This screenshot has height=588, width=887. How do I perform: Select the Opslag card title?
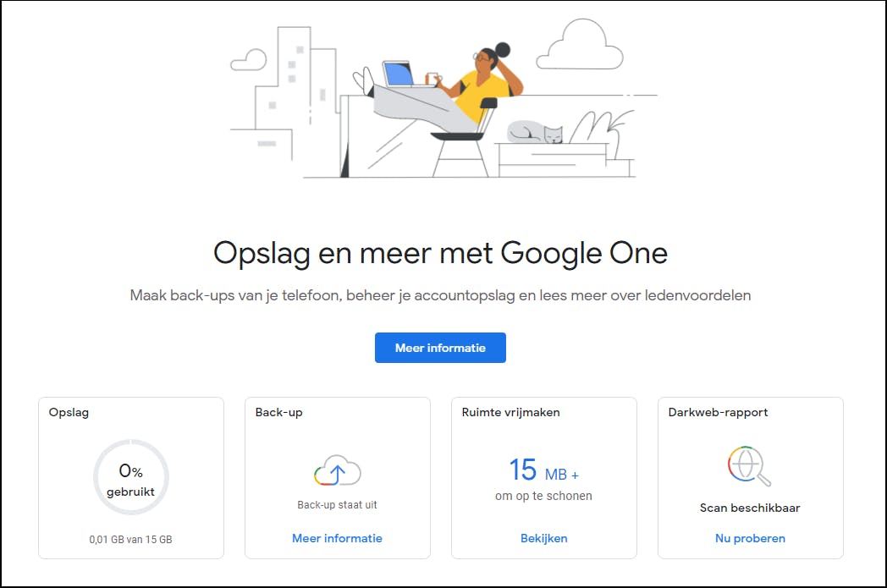[x=69, y=413]
